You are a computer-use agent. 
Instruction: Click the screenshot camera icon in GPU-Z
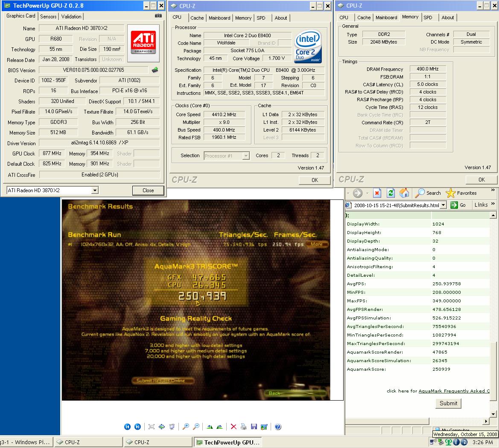tap(158, 16)
